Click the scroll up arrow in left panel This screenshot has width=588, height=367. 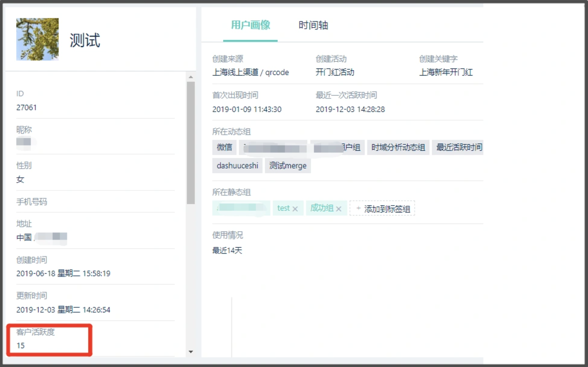191,77
